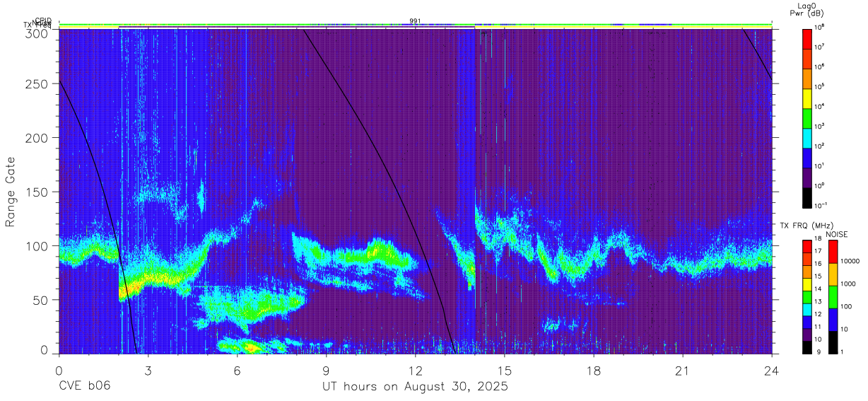Click the 'CVE b06' radar beam label
The height and width of the screenshot is (401, 868).
[84, 386]
